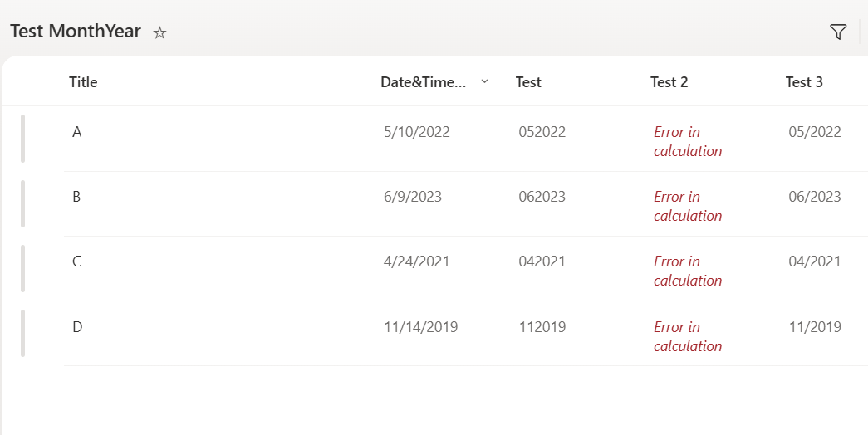Select date cell 5/10/2022
This screenshot has width=868, height=435.
coord(417,132)
